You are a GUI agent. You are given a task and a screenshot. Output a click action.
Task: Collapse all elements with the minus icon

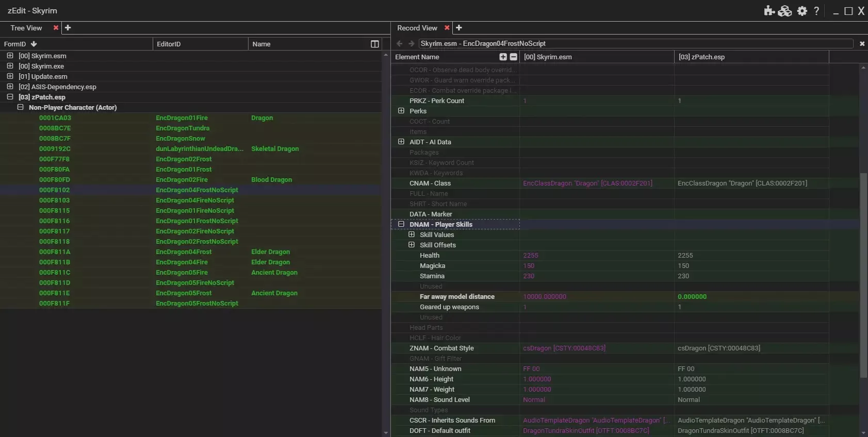(513, 57)
